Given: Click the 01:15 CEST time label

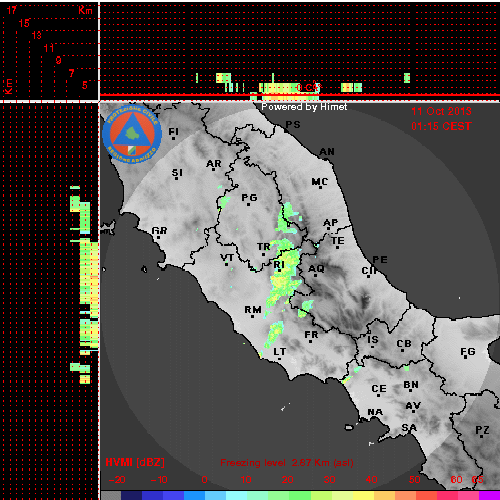Looking at the screenshot, I should [441, 126].
